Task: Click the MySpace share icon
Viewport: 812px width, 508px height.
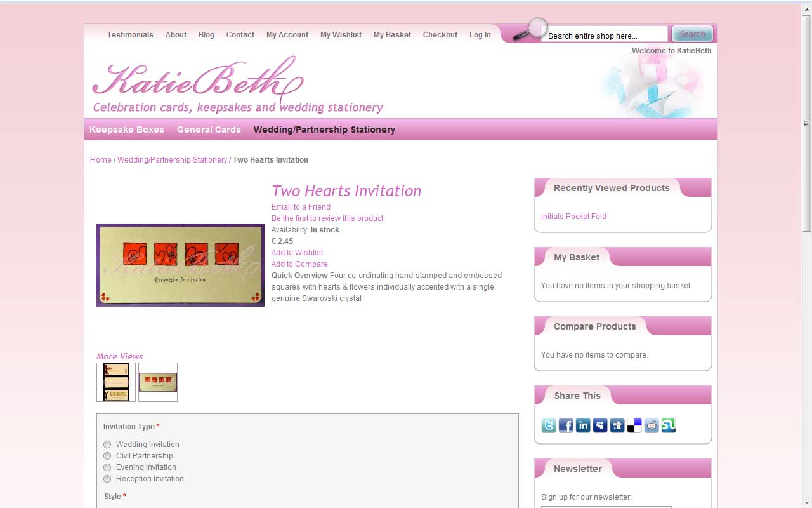Action: (600, 425)
